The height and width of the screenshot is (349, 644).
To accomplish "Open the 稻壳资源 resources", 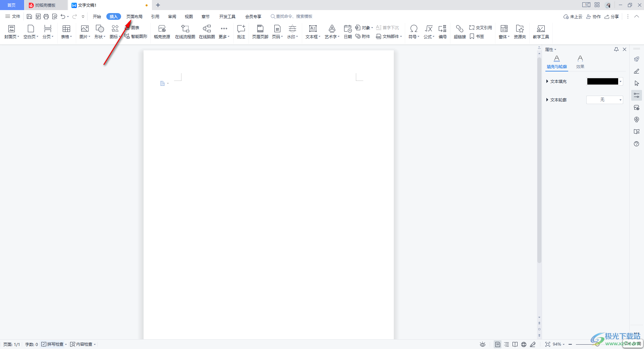I will (162, 32).
